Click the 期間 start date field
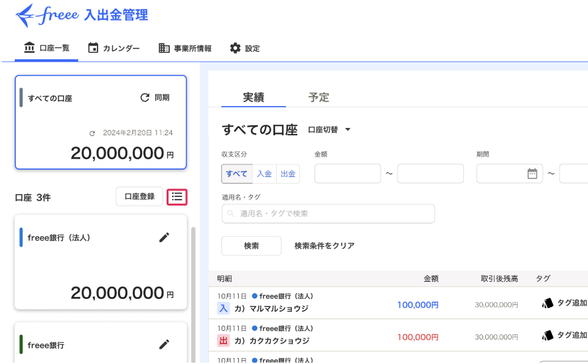The image size is (588, 364). (x=510, y=174)
